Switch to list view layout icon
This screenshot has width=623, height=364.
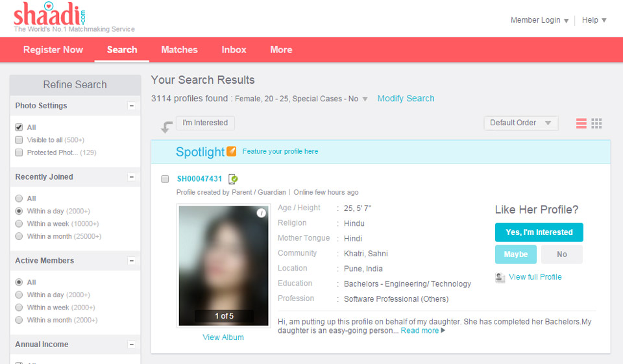click(581, 123)
